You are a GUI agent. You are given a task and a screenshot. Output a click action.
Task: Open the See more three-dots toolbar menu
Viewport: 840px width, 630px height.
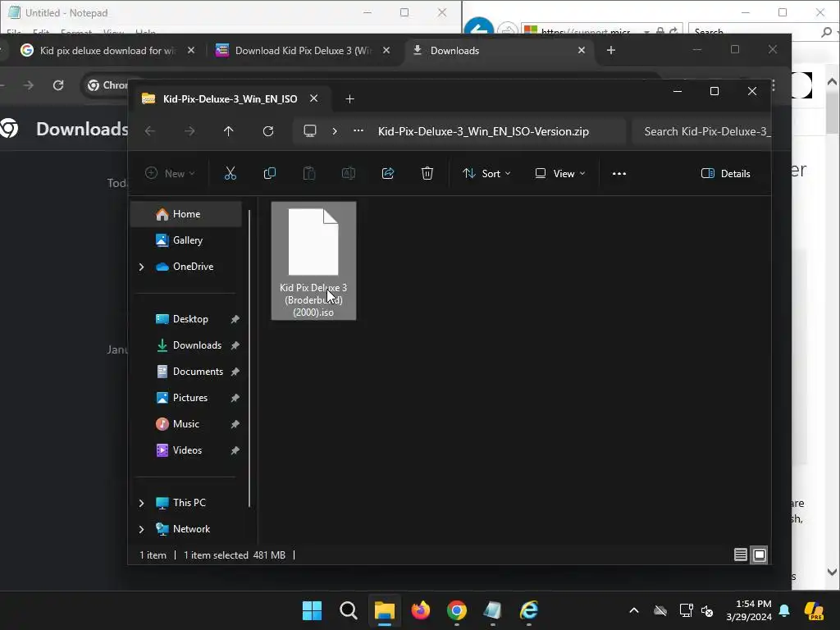pos(619,174)
